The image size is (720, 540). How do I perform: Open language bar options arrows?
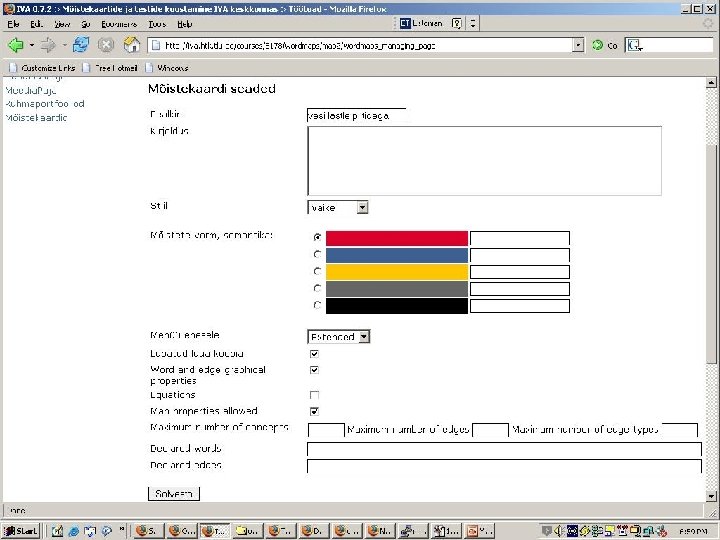tap(473, 23)
